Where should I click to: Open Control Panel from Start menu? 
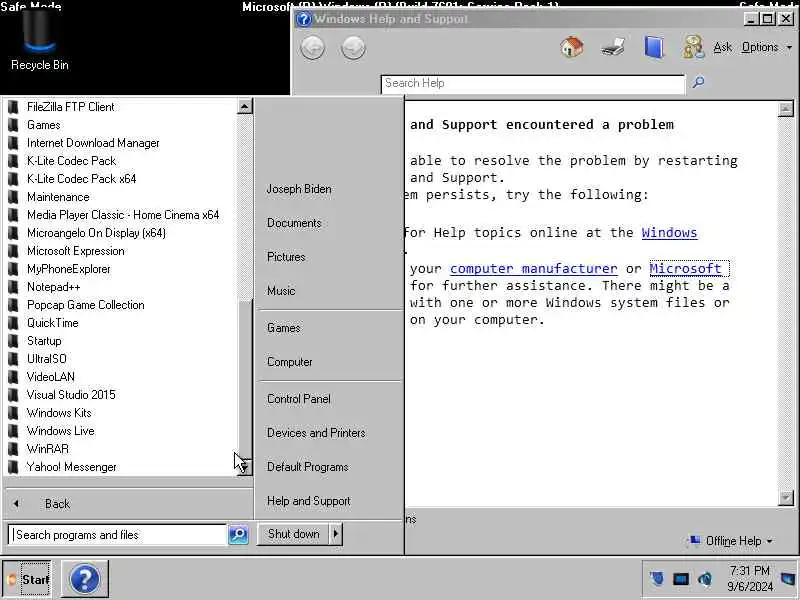[298, 399]
